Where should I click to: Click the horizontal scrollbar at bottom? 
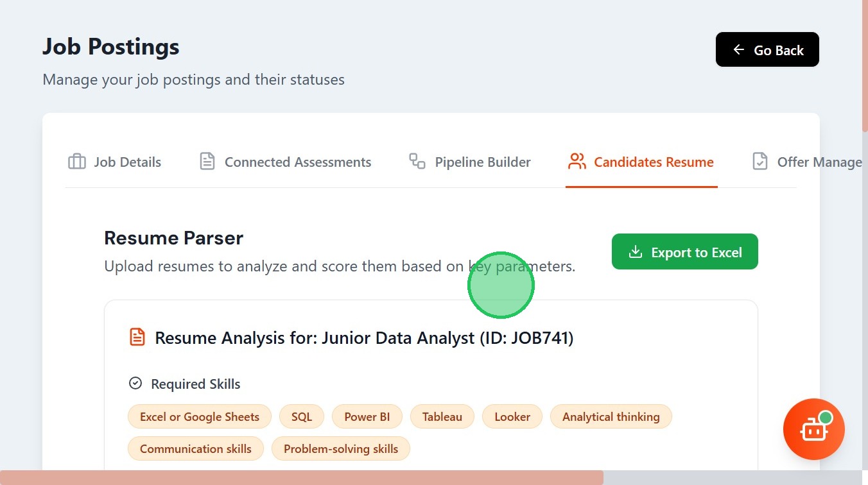click(x=302, y=478)
